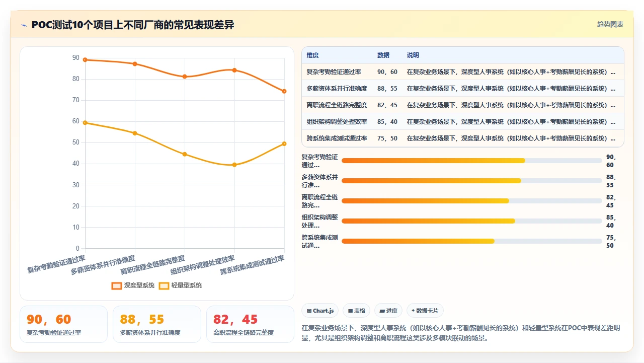This screenshot has height=363, width=644.
Task: Select the 表格 tag
Action: tap(356, 311)
